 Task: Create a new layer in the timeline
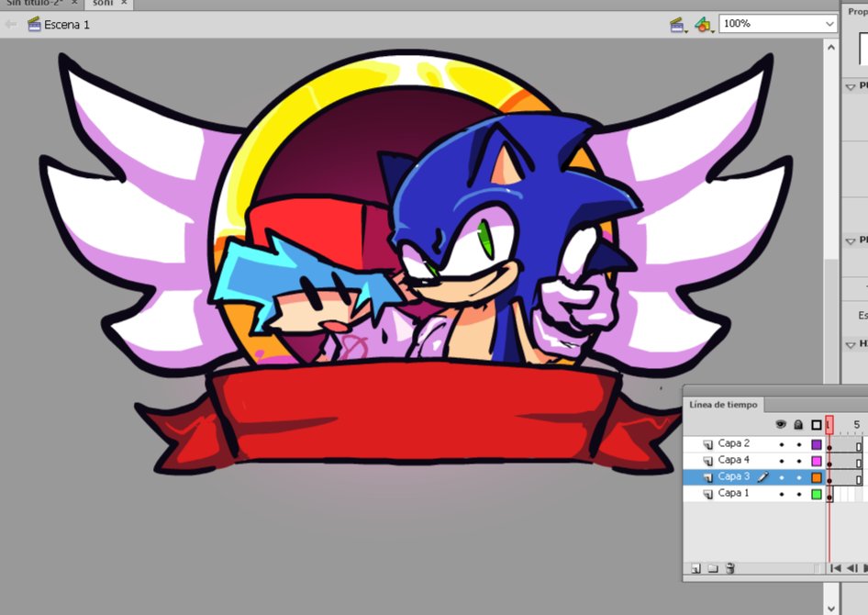[696, 568]
